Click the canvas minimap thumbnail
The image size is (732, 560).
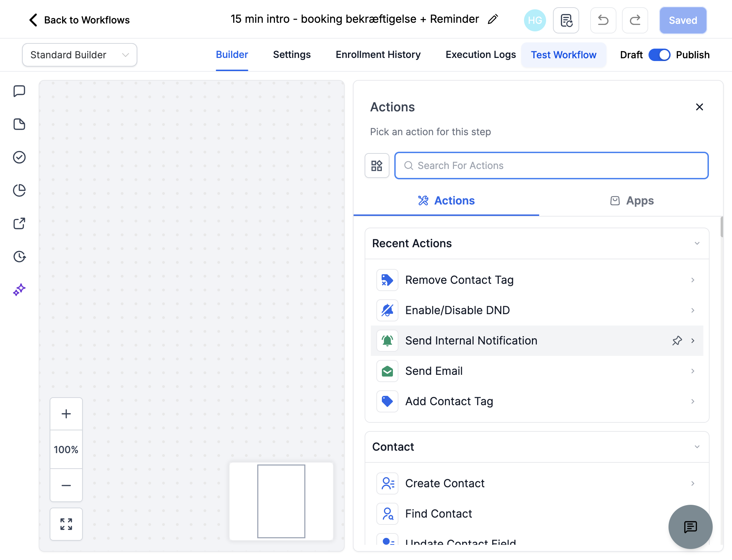pos(281,501)
